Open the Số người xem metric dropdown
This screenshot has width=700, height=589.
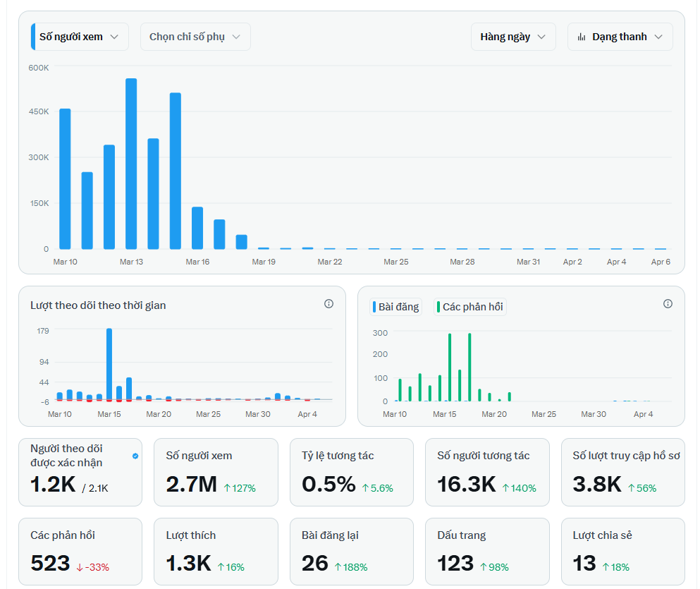[80, 37]
